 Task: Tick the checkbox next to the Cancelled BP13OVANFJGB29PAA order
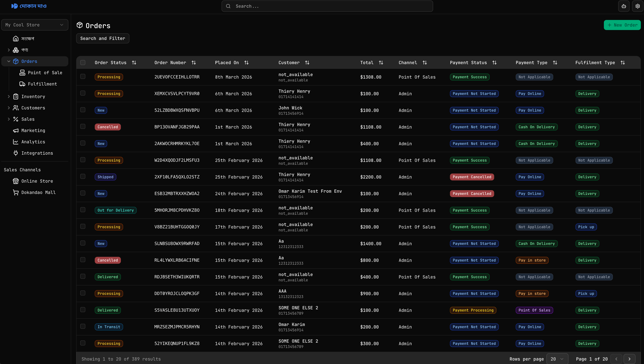pos(83,126)
